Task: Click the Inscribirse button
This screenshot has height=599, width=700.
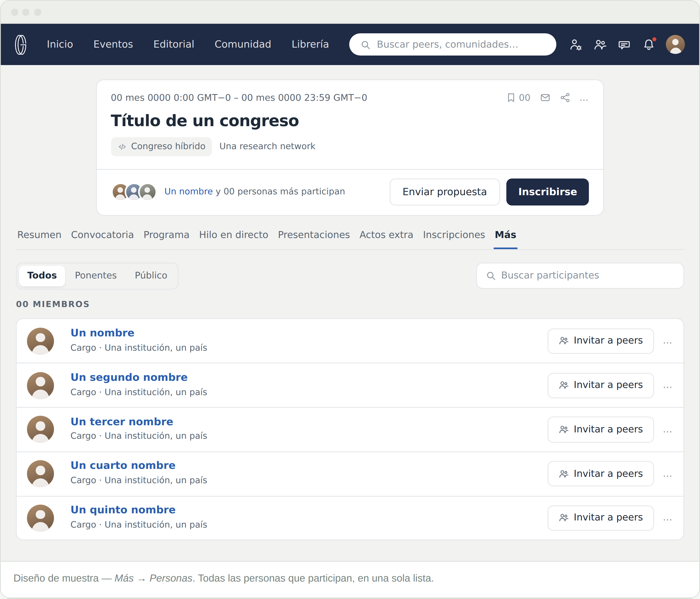Action: pos(547,192)
